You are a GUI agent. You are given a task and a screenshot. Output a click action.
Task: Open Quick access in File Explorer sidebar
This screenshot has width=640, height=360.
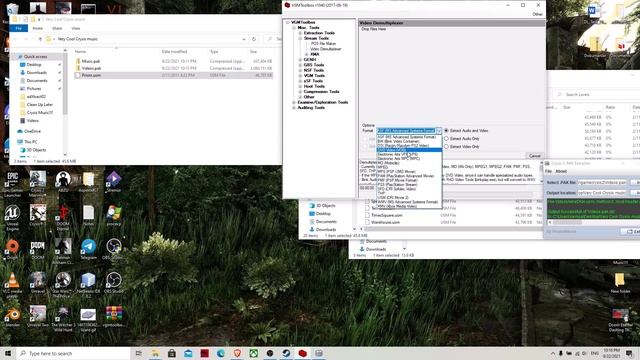pos(35,57)
